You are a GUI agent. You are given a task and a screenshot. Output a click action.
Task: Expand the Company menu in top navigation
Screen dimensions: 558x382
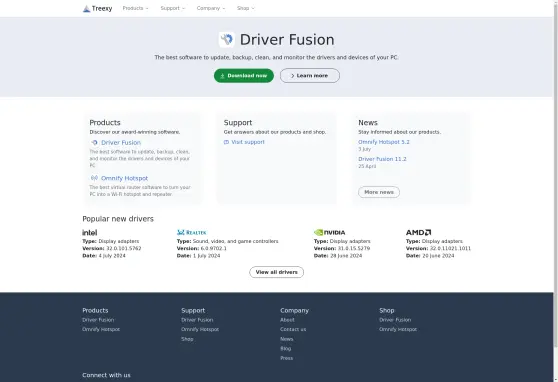pyautogui.click(x=211, y=8)
